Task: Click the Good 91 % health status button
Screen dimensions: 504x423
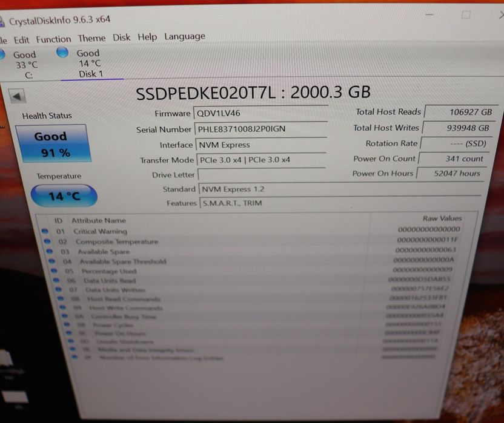Action: [x=53, y=144]
